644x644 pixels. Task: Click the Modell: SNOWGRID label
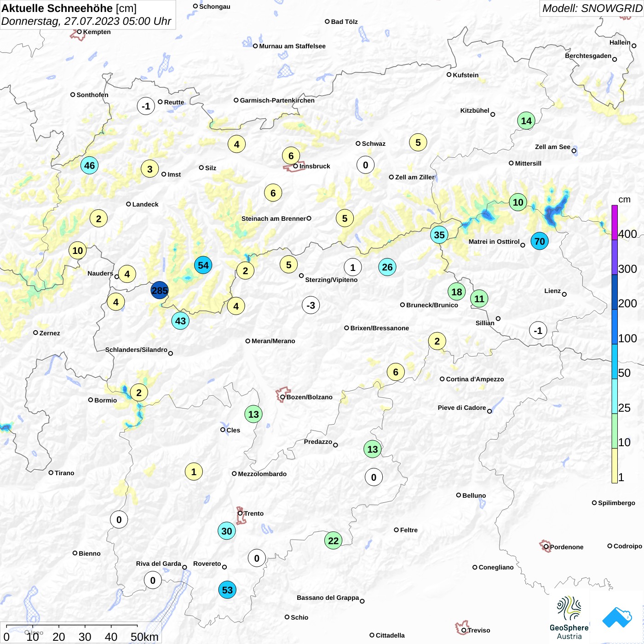[x=592, y=8]
